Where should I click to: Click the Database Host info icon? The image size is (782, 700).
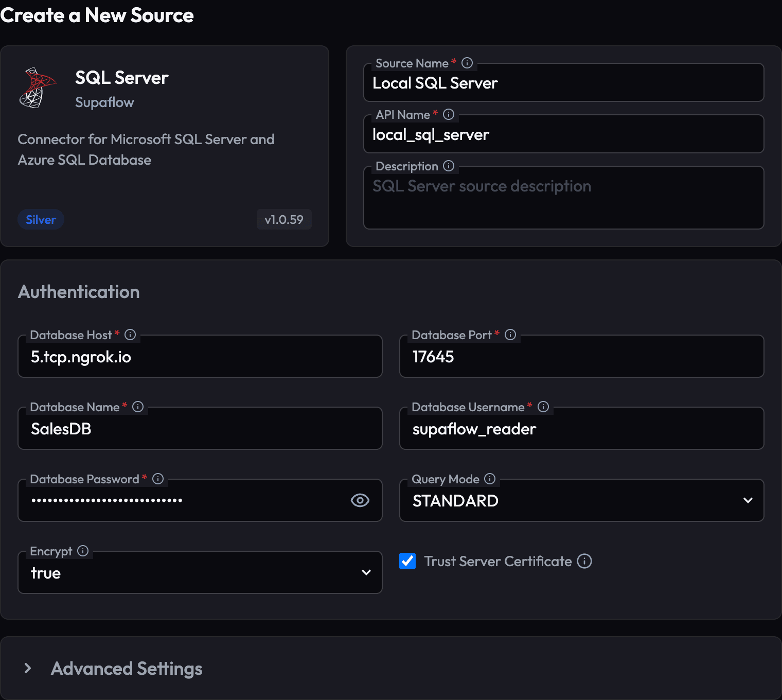(x=130, y=335)
